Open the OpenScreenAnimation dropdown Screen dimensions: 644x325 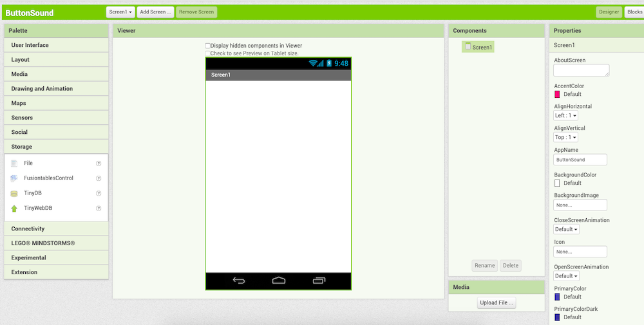point(566,275)
